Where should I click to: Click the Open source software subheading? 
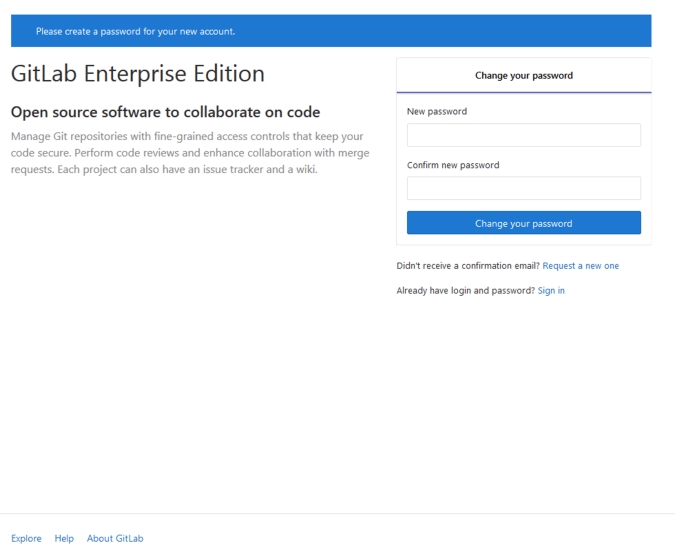[x=165, y=112]
